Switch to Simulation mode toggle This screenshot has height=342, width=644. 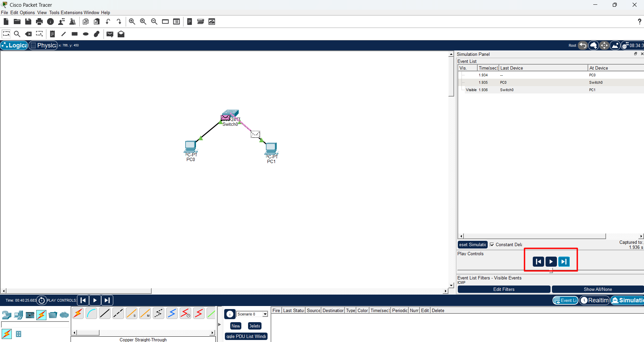pyautogui.click(x=627, y=300)
